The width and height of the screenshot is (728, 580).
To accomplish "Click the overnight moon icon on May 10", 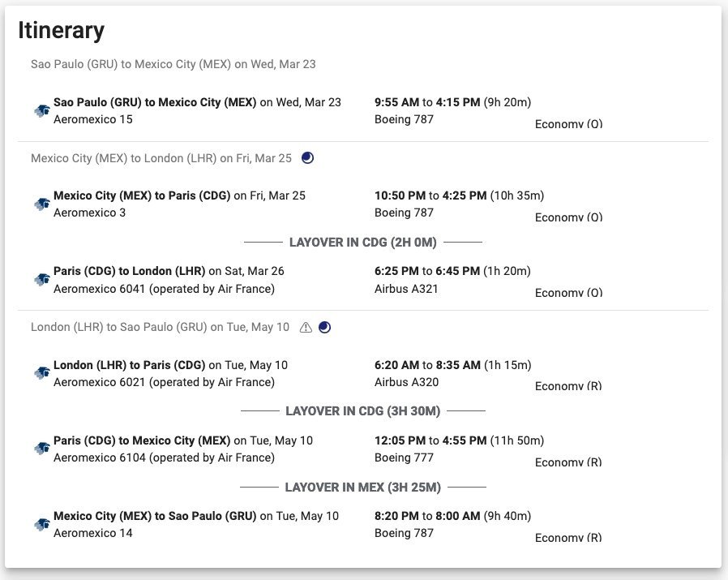I will (x=324, y=328).
